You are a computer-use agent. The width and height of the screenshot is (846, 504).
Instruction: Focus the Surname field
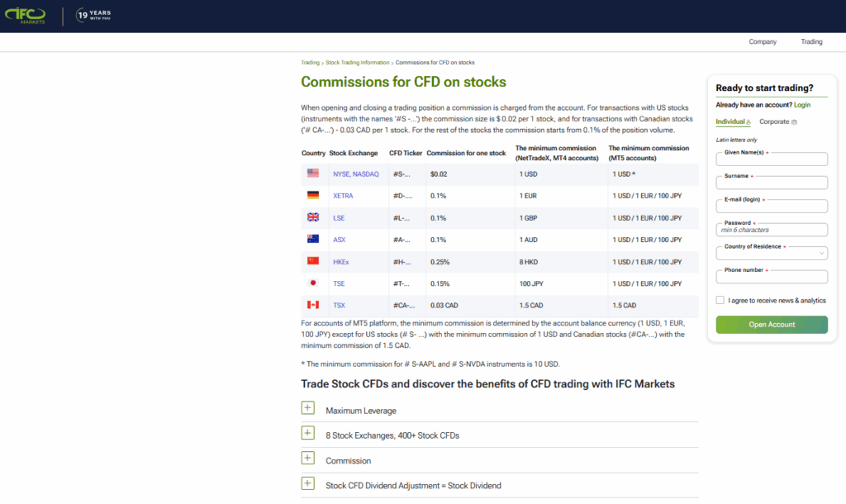[772, 183]
